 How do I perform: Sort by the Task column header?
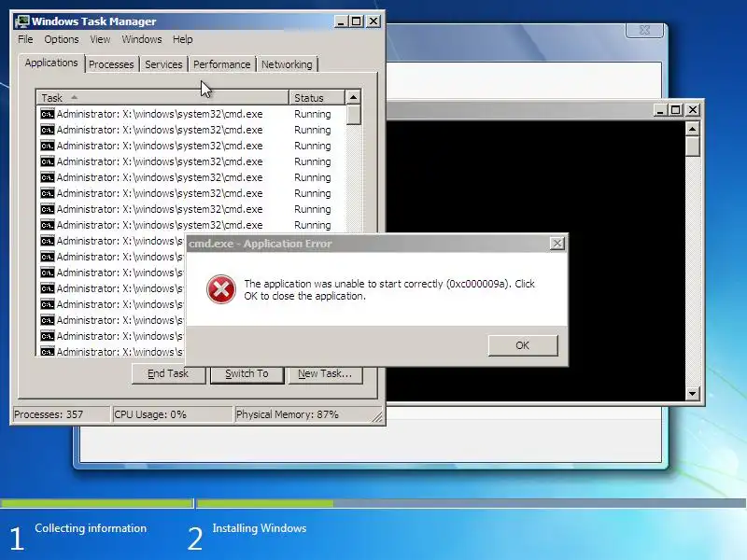(162, 98)
